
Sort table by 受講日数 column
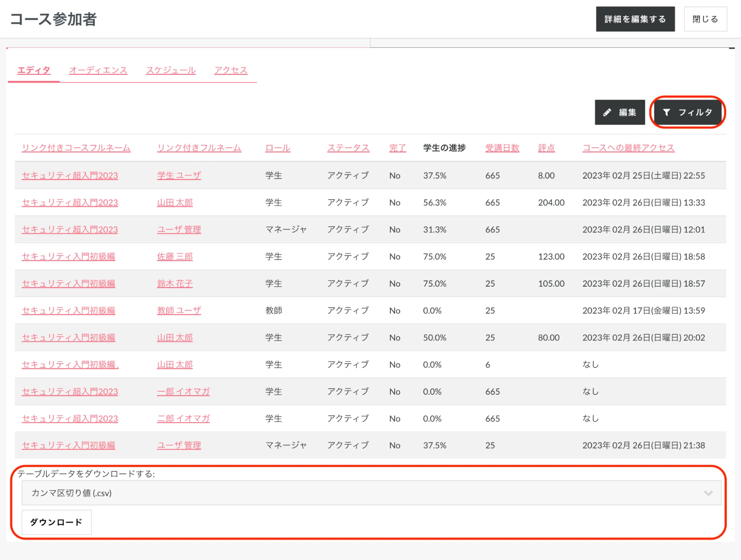point(502,148)
